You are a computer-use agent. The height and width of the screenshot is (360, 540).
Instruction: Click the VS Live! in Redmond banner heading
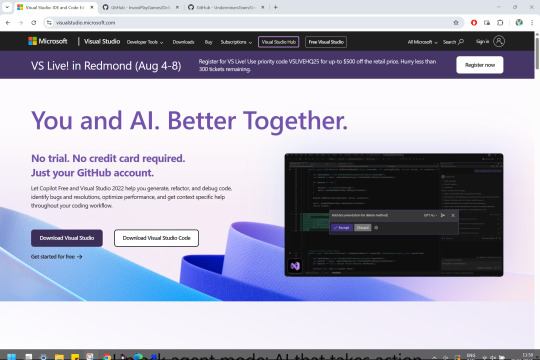tap(106, 65)
